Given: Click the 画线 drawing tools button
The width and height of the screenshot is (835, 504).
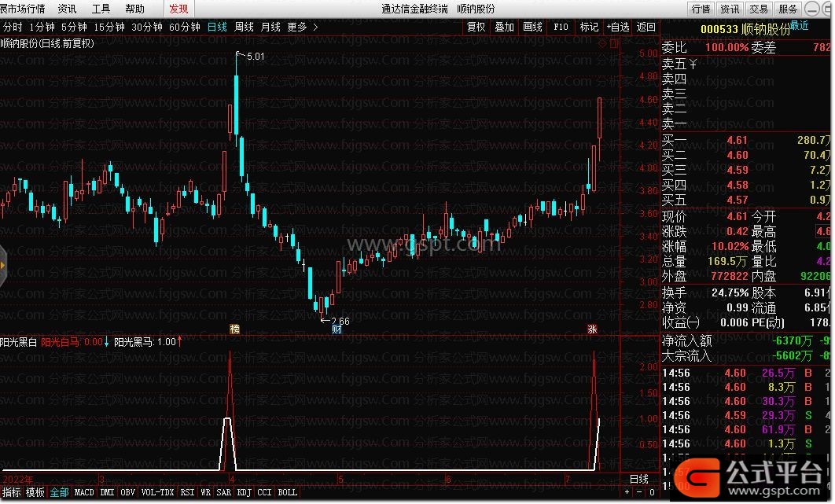Looking at the screenshot, I should (532, 27).
